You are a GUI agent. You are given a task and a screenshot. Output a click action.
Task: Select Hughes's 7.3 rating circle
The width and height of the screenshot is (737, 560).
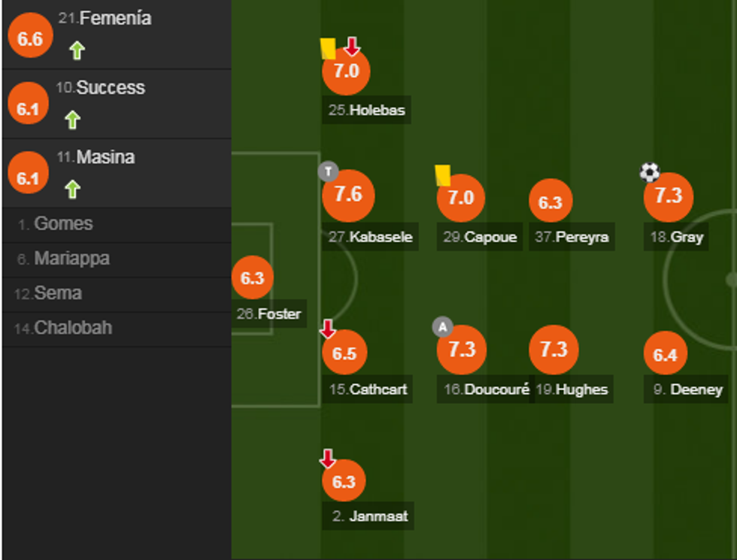pyautogui.click(x=554, y=350)
